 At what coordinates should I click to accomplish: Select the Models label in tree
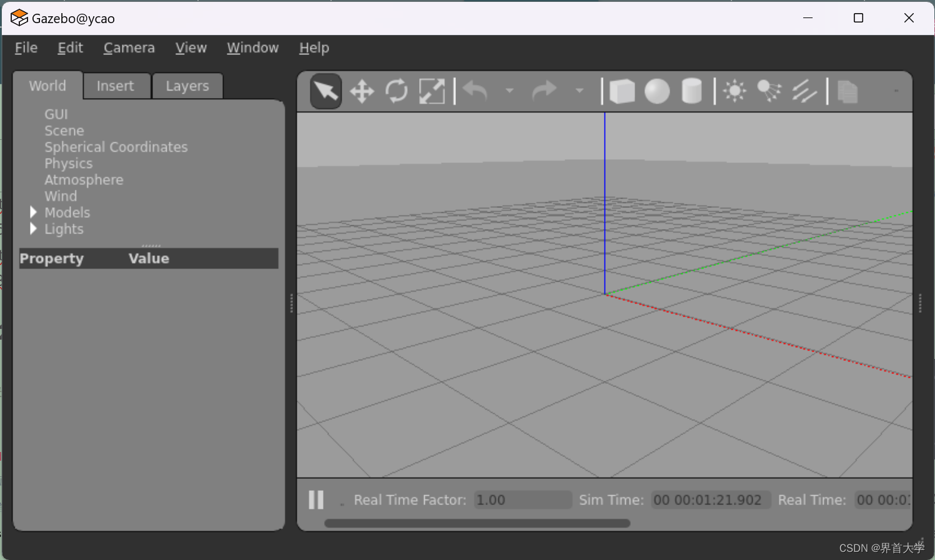(x=67, y=212)
